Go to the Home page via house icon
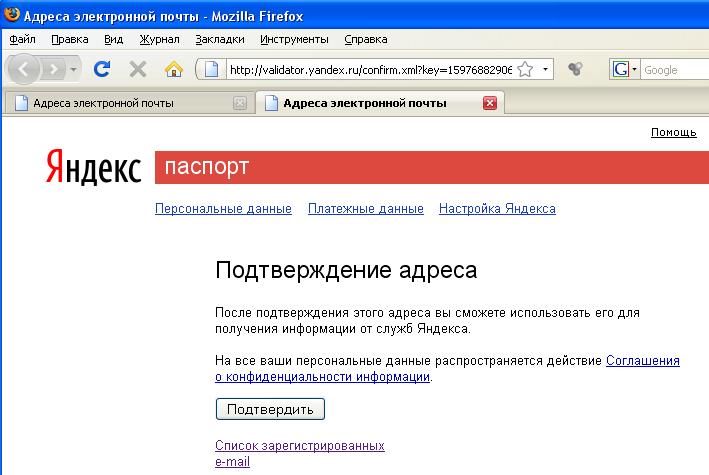 tap(174, 70)
